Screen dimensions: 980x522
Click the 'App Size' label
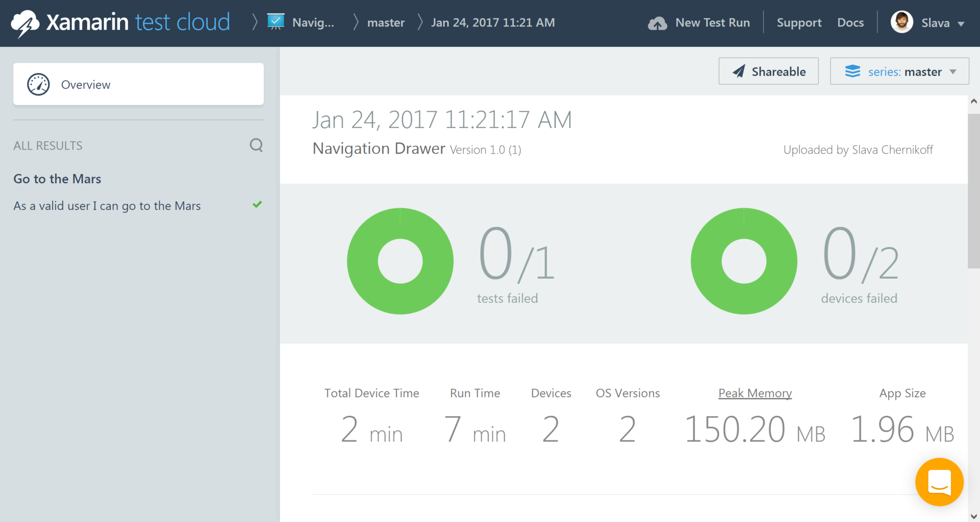pyautogui.click(x=902, y=393)
